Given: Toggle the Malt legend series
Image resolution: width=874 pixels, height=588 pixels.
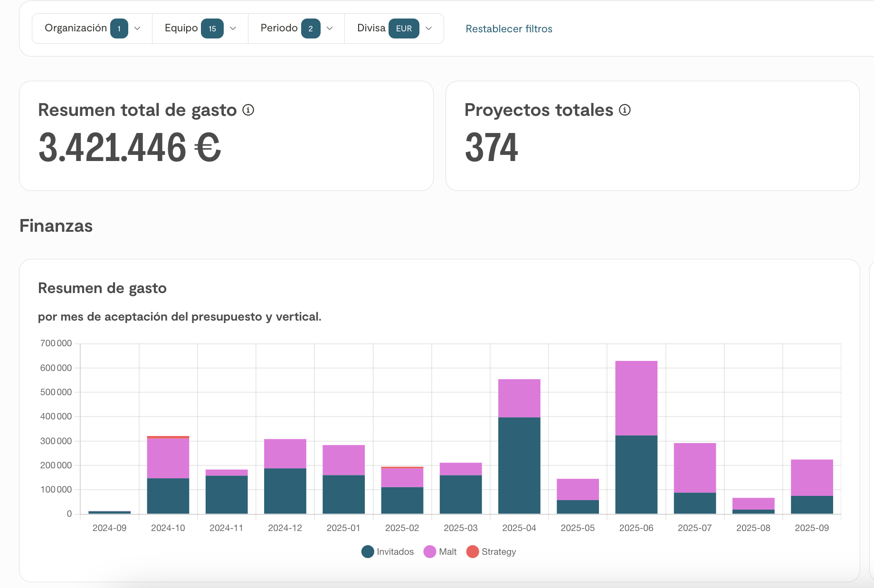Looking at the screenshot, I should click(440, 551).
